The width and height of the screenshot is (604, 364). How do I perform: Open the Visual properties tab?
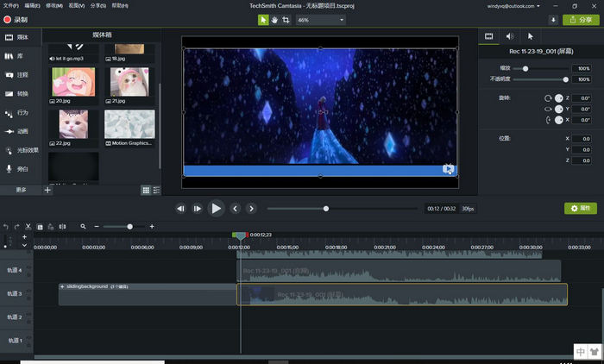point(489,36)
